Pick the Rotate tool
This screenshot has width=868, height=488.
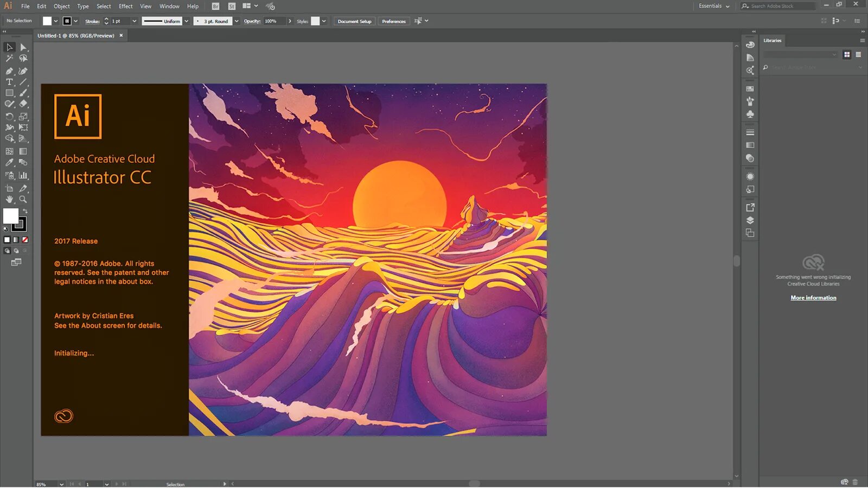pyautogui.click(x=9, y=117)
